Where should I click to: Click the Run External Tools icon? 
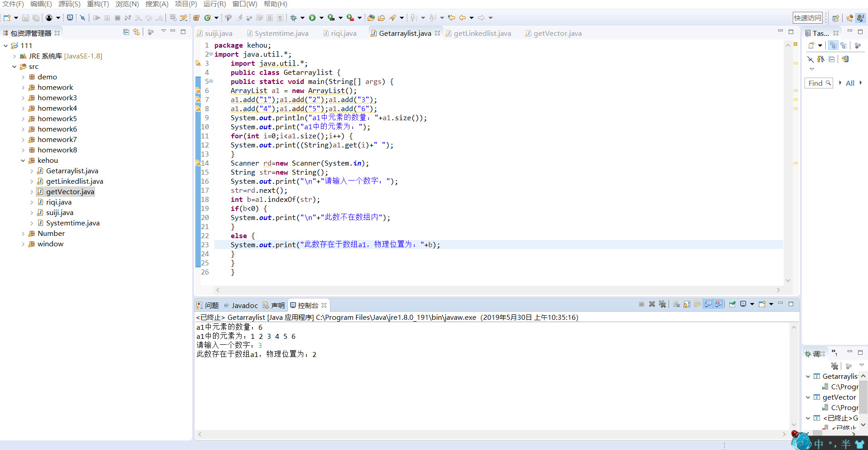tap(350, 18)
